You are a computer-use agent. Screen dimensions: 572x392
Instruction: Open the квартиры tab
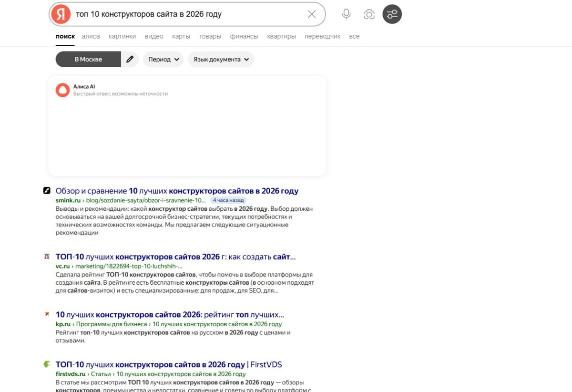(281, 36)
